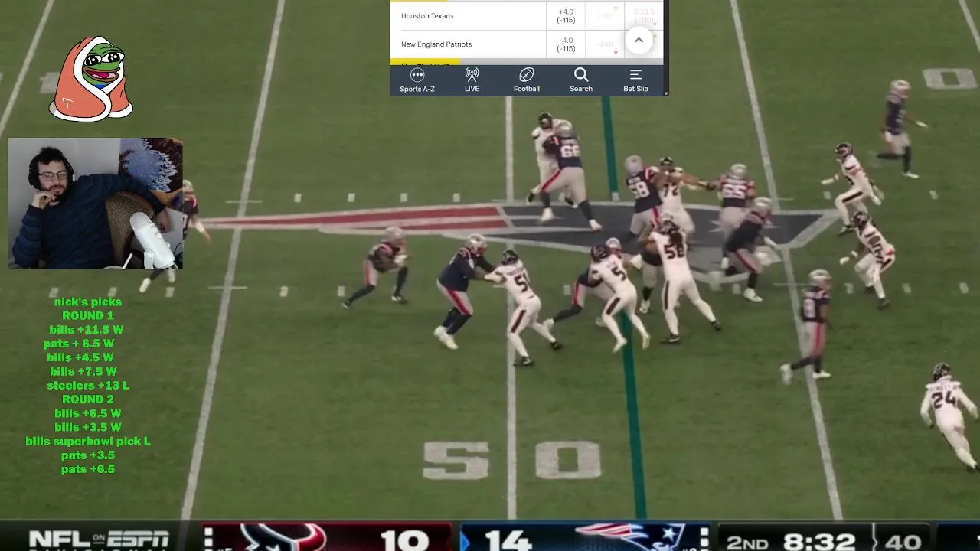Screen dimensions: 980x551
Task: Pick the New England Patriots -240 moneyline
Action: (x=605, y=44)
